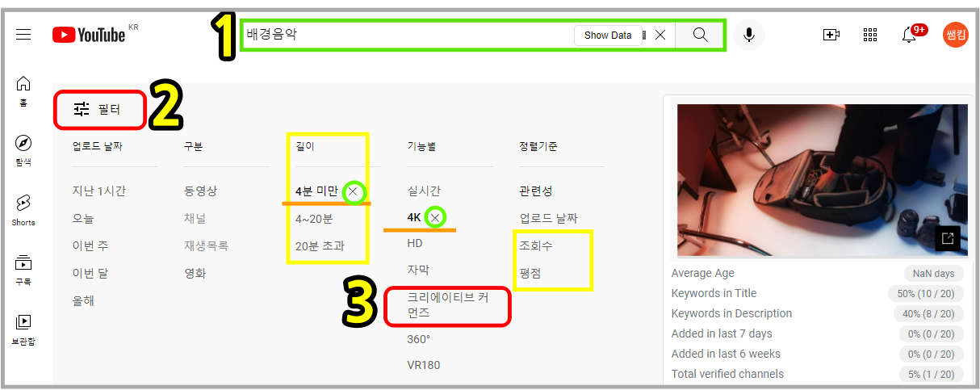Viewport: 980px width, 390px height.
Task: Start voice search with the microphone
Action: tap(749, 35)
